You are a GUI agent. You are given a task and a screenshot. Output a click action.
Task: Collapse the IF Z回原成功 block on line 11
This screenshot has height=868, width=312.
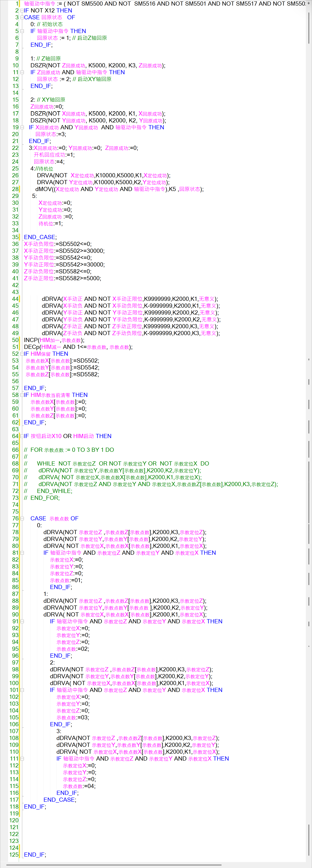(x=22, y=72)
